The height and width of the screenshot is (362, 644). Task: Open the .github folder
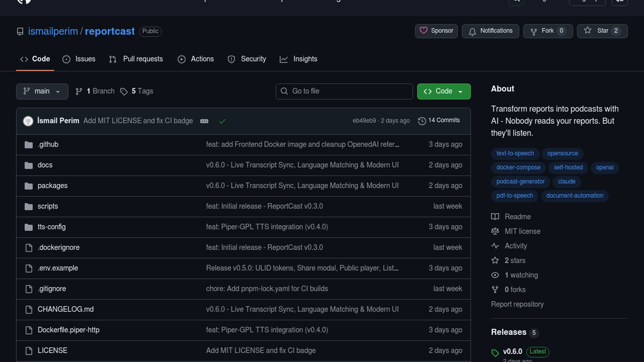pyautogui.click(x=48, y=144)
